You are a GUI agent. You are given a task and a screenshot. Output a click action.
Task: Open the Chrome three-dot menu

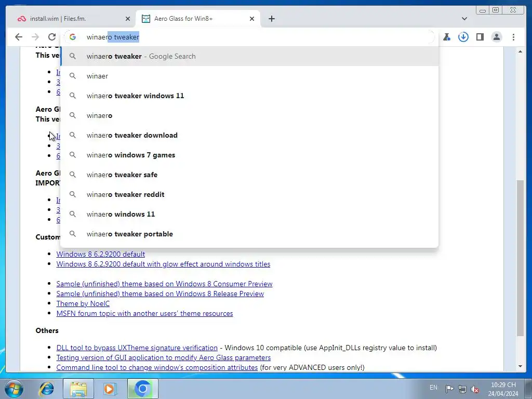pyautogui.click(x=513, y=37)
